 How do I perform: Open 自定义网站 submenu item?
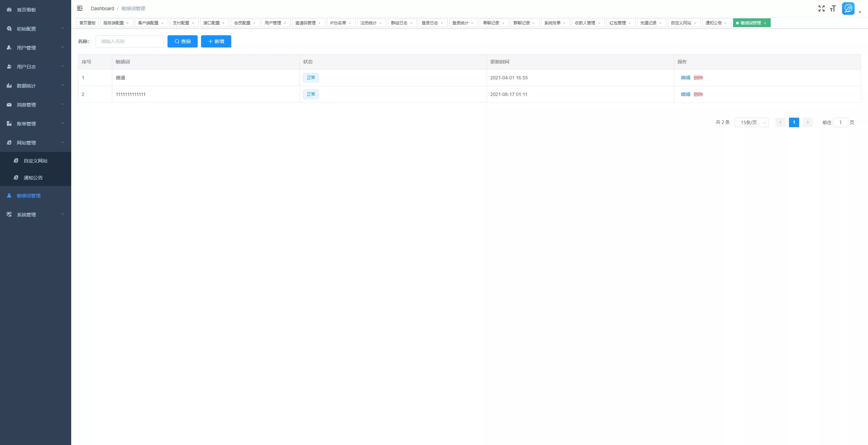tap(36, 160)
